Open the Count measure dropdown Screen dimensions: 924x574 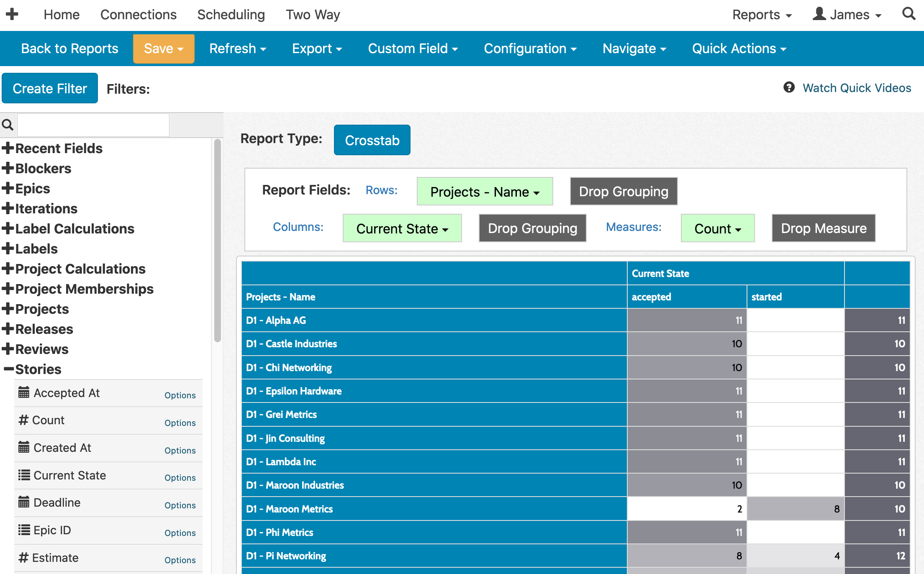718,228
